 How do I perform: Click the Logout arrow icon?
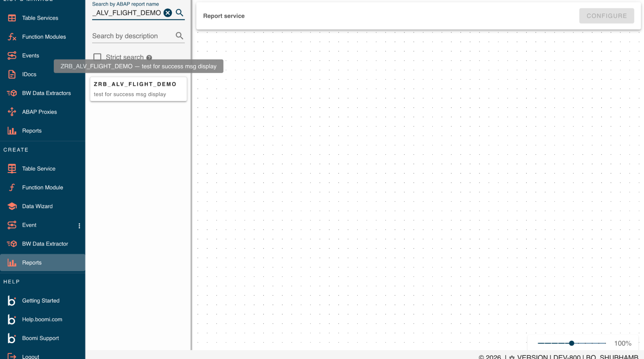pyautogui.click(x=12, y=356)
